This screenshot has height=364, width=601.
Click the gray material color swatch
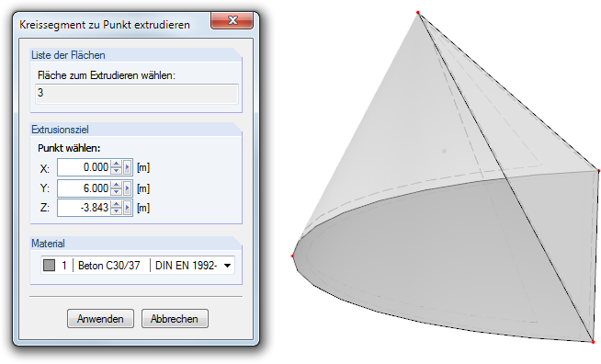49,265
